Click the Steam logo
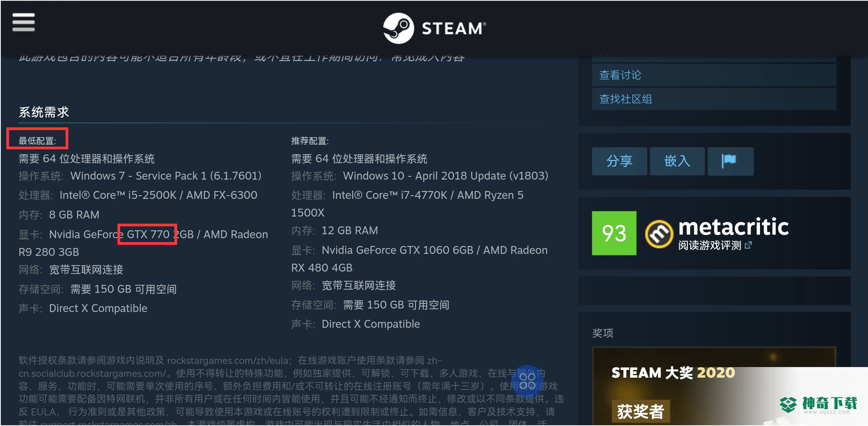This screenshot has width=868, height=426. pos(434,28)
